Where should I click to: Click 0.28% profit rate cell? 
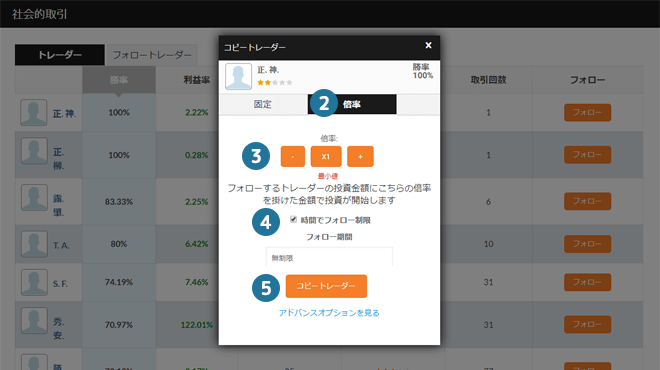click(x=197, y=155)
